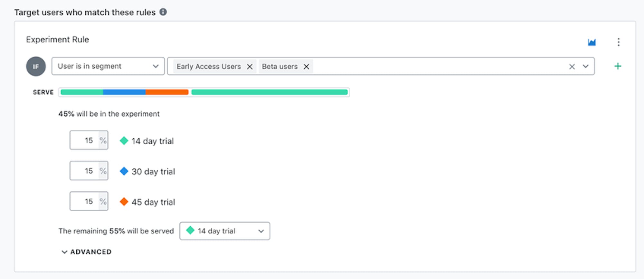Open the remaining-users variation dropdown
Screen dimensions: 644x279
pos(224,231)
